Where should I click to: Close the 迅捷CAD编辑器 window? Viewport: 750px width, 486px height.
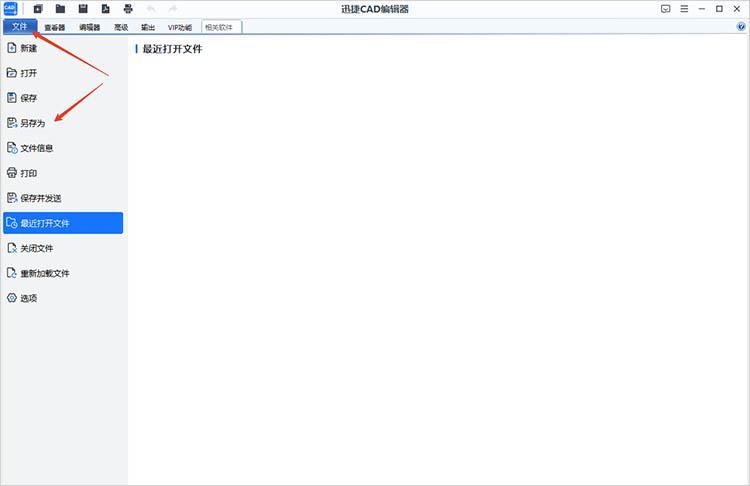pyautogui.click(x=737, y=9)
